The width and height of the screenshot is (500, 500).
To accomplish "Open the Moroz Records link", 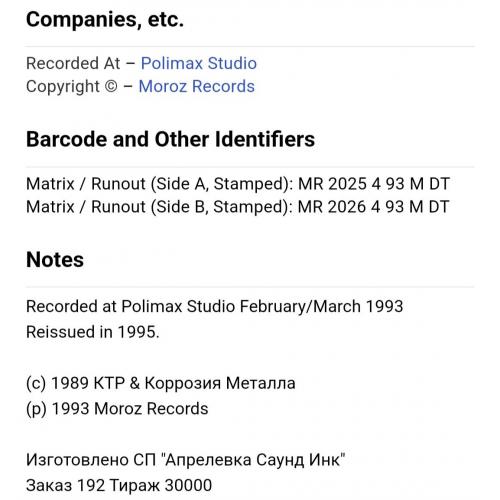I will (x=197, y=86).
